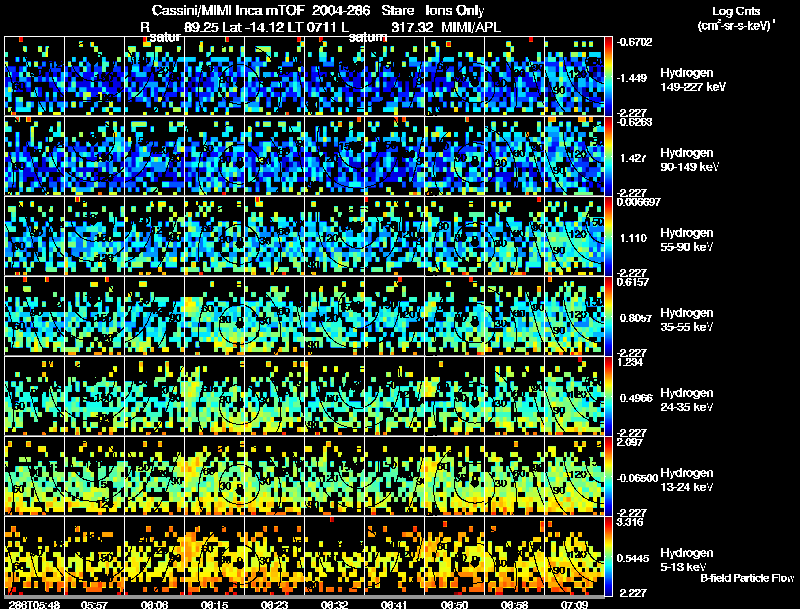Click the -0.06500 color scale value
The height and width of the screenshot is (609, 800).
(x=637, y=478)
